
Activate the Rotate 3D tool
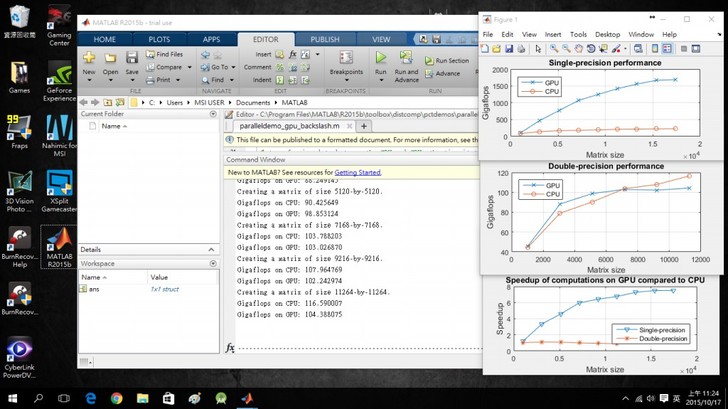[593, 48]
